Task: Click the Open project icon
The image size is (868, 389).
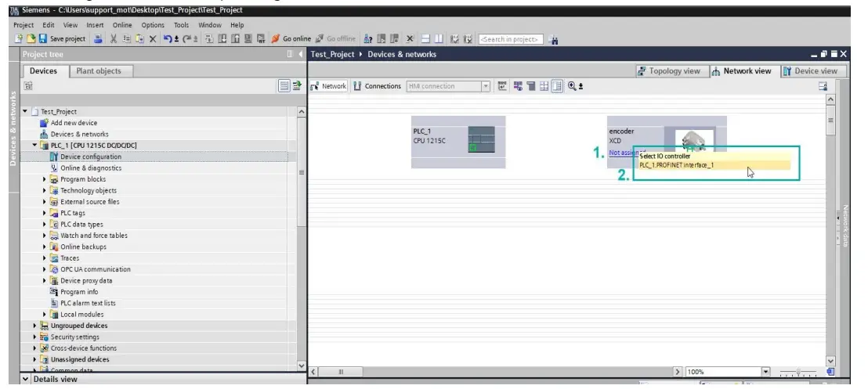Action: pos(31,38)
